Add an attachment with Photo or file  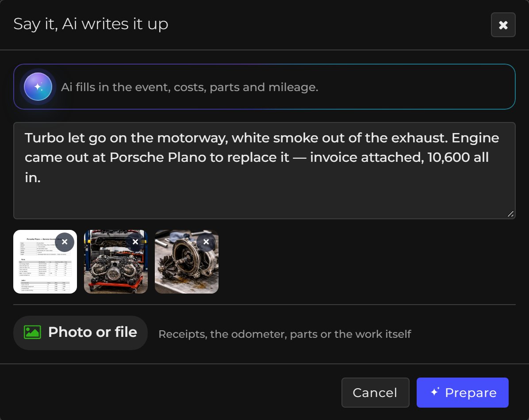(x=80, y=332)
